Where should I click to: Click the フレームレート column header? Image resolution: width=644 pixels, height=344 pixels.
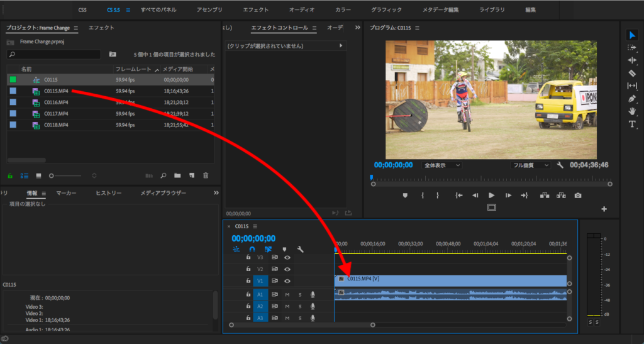[133, 69]
